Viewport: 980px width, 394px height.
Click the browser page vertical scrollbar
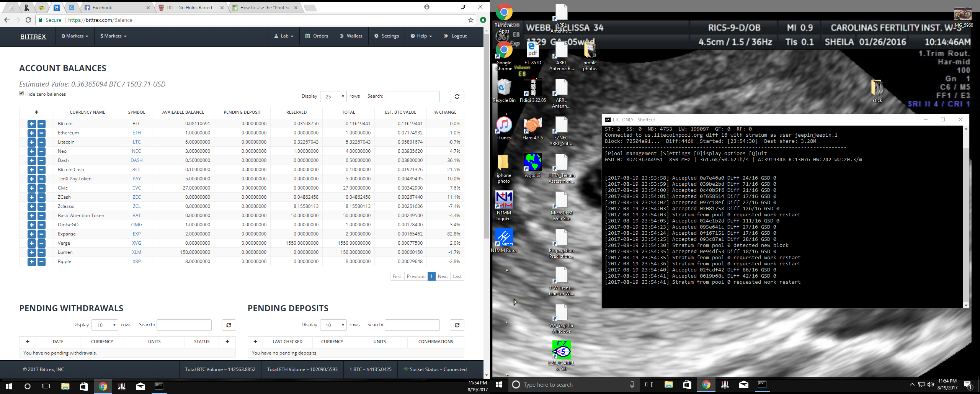click(487, 136)
